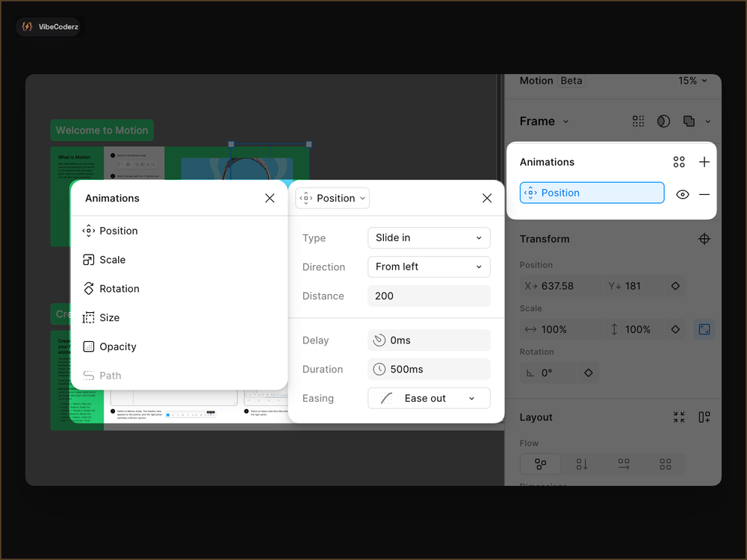Select the vertical Flow option
The width and height of the screenshot is (747, 560).
(x=582, y=464)
